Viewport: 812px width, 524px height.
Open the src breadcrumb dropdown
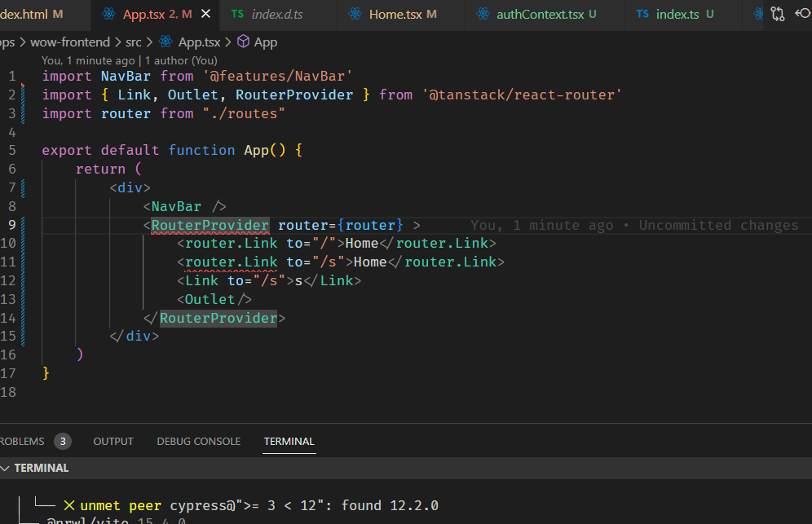coord(133,42)
